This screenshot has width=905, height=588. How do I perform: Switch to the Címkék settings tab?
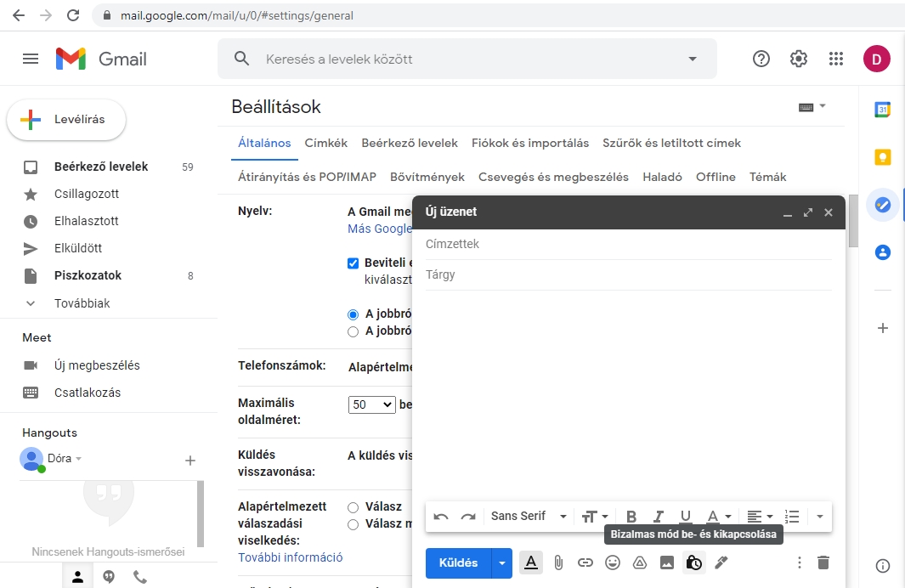pyautogui.click(x=326, y=144)
